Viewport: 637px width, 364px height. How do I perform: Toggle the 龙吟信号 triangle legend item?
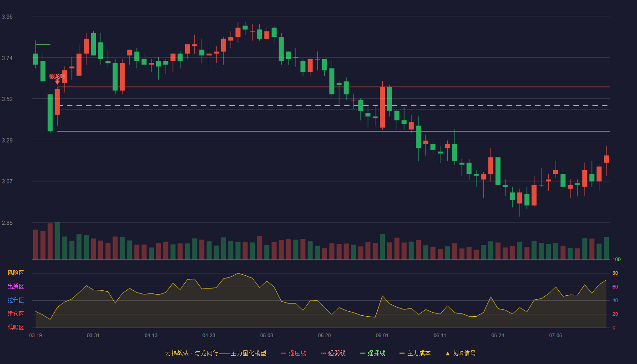click(x=460, y=353)
